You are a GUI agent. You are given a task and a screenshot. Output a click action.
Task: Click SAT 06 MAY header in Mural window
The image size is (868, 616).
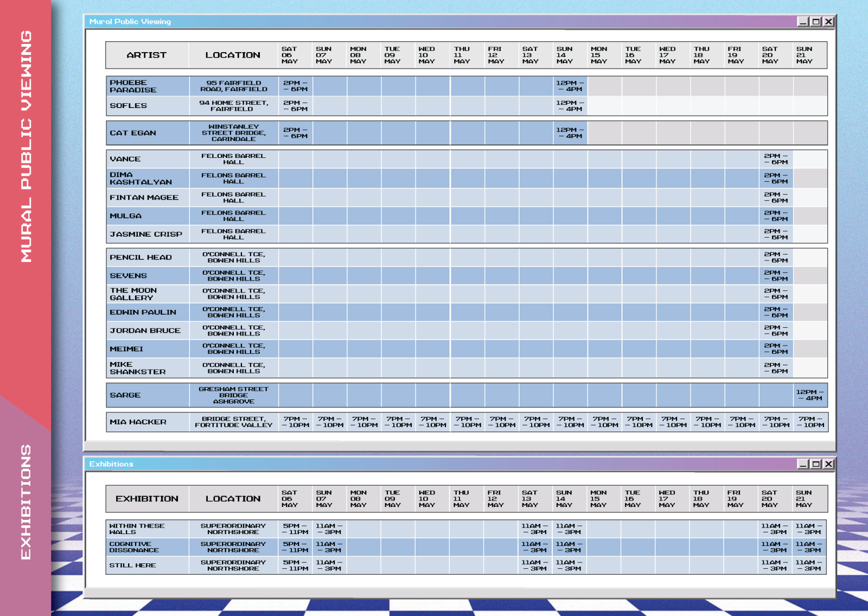(x=290, y=55)
